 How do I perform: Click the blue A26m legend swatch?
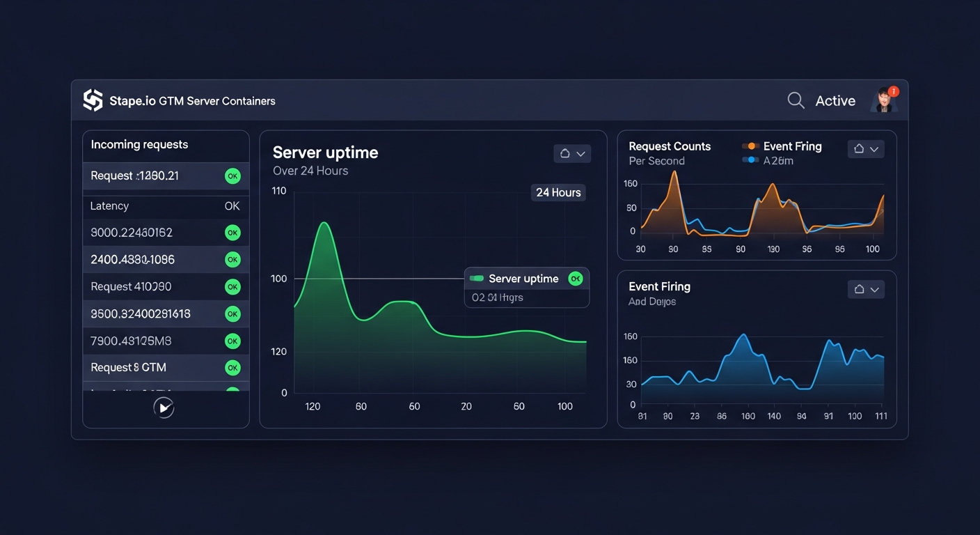pos(750,160)
